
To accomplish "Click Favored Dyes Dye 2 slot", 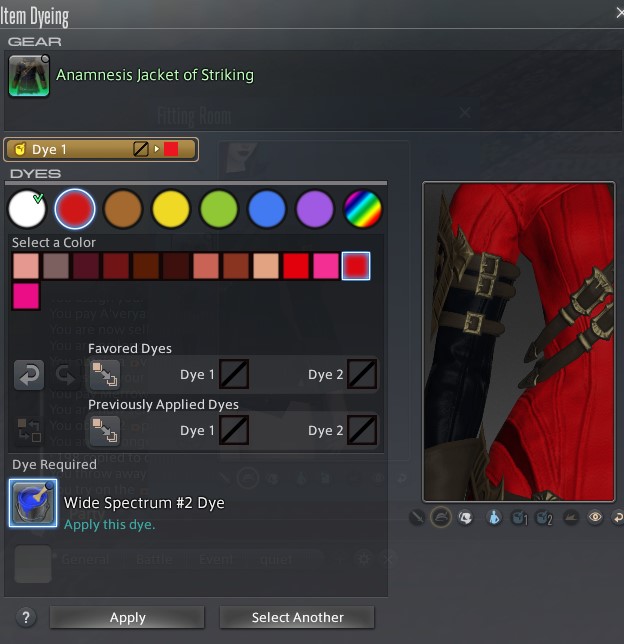I will point(362,374).
